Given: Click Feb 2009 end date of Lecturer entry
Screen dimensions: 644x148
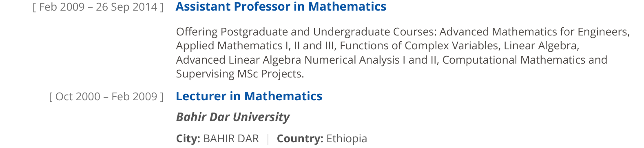Looking at the screenshot, I should 134,97.
